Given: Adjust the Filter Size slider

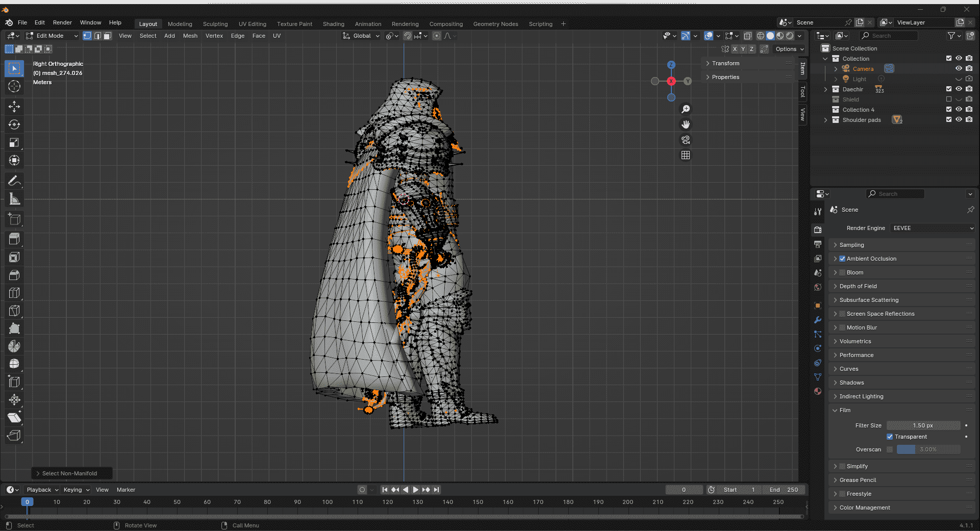Looking at the screenshot, I should 923,425.
